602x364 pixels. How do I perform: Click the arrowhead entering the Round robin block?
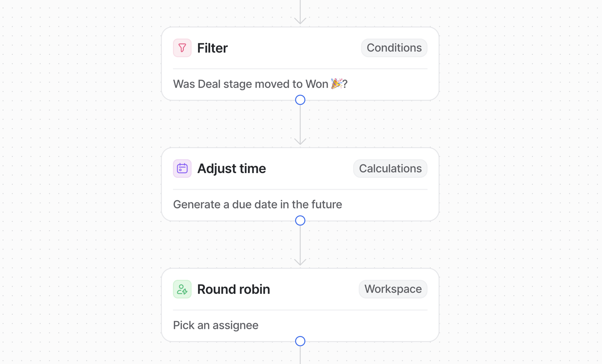[300, 262]
